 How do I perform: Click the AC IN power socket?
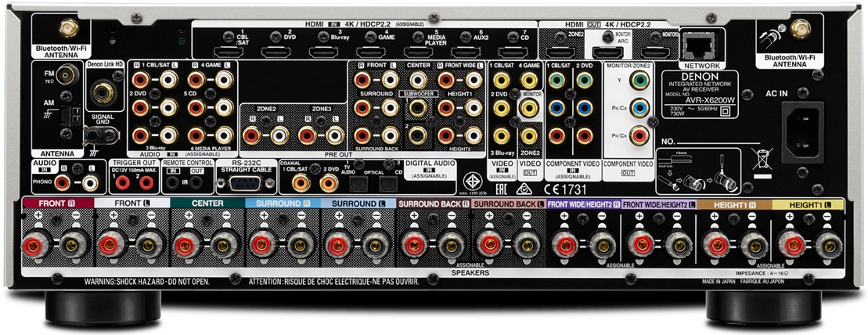click(801, 131)
